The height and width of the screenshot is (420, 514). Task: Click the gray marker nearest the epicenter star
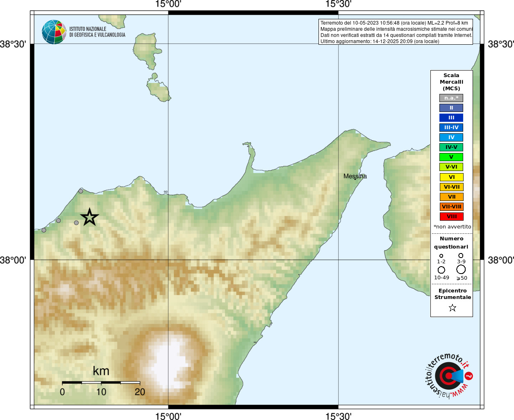(x=76, y=223)
